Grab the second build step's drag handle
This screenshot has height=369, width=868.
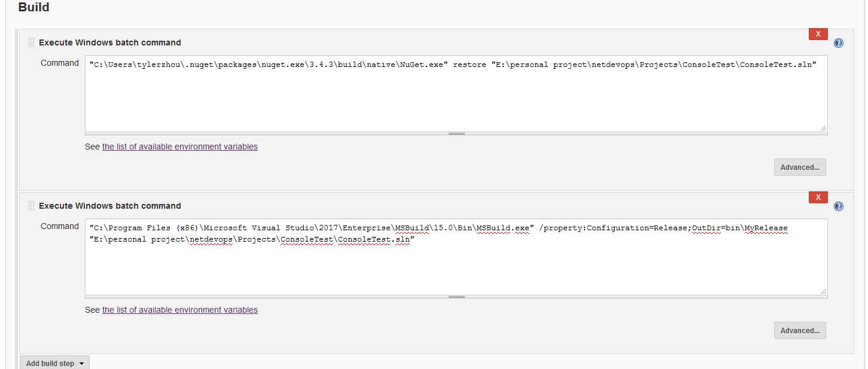click(31, 206)
